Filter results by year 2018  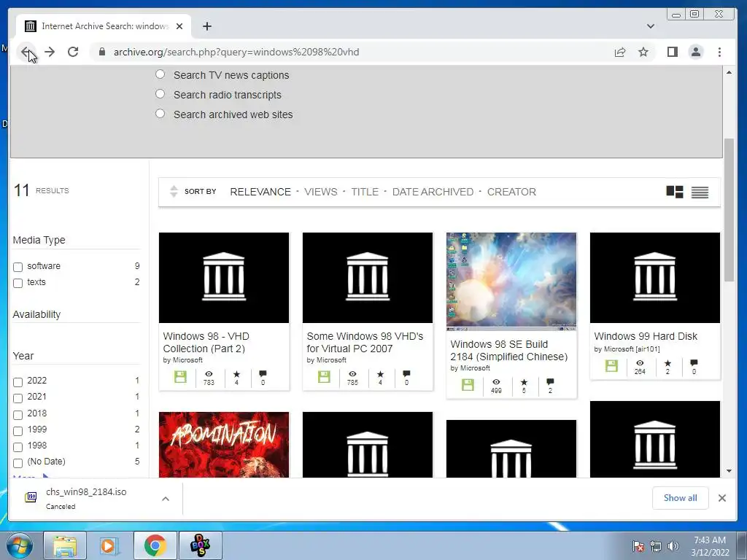coord(18,414)
